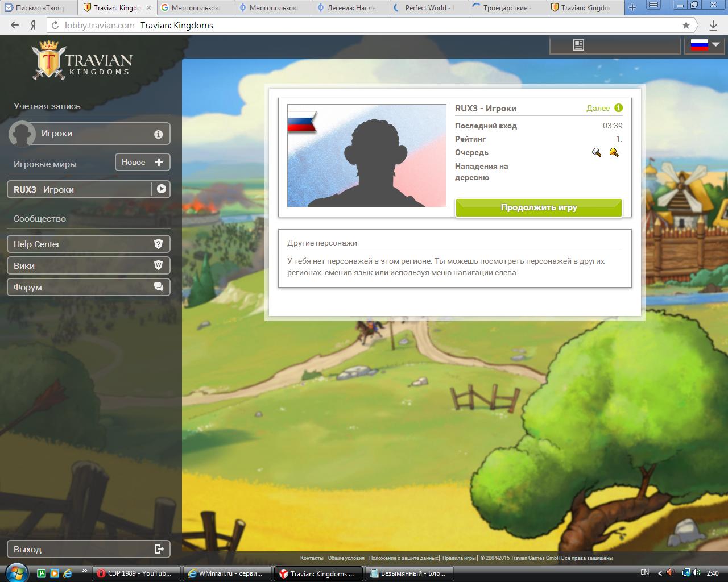Click the play icon on RUX3 world
Screen dimensions: 728x582
click(162, 189)
